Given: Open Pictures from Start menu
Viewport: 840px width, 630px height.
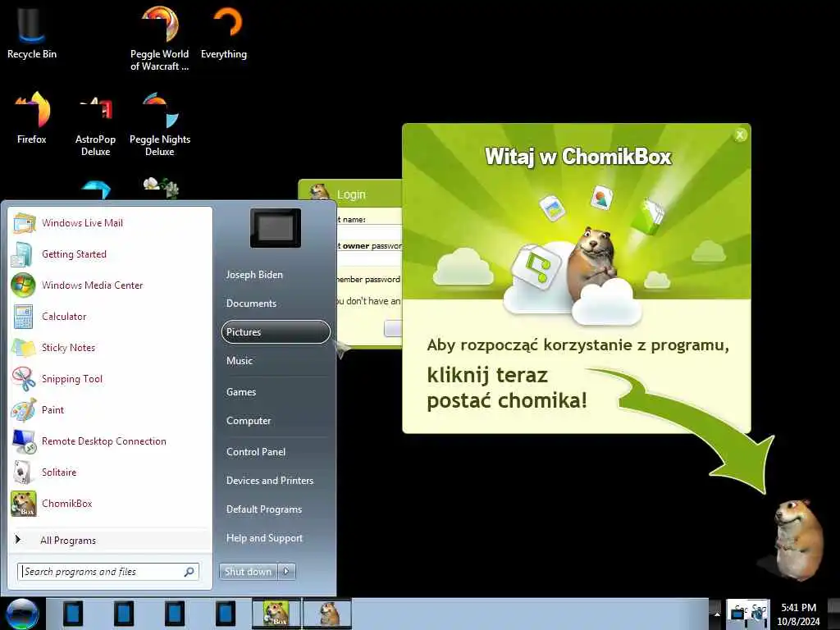Looking at the screenshot, I should point(276,332).
